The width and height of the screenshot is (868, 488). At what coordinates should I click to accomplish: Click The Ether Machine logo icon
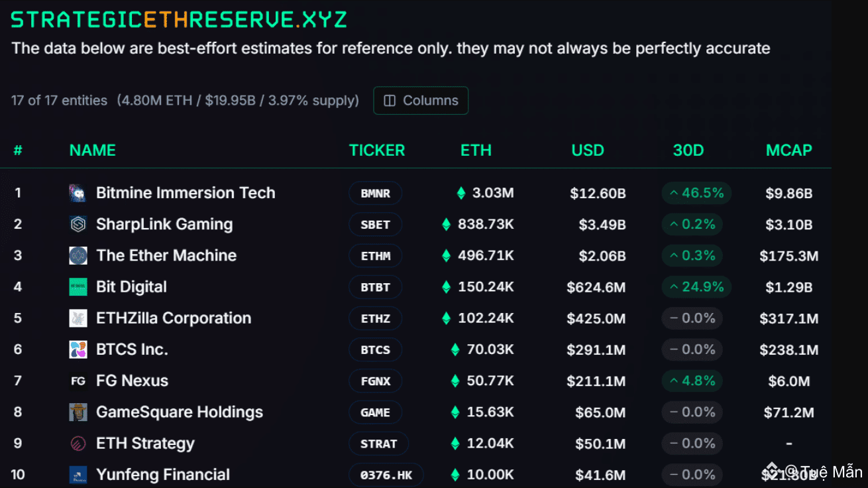click(x=78, y=255)
